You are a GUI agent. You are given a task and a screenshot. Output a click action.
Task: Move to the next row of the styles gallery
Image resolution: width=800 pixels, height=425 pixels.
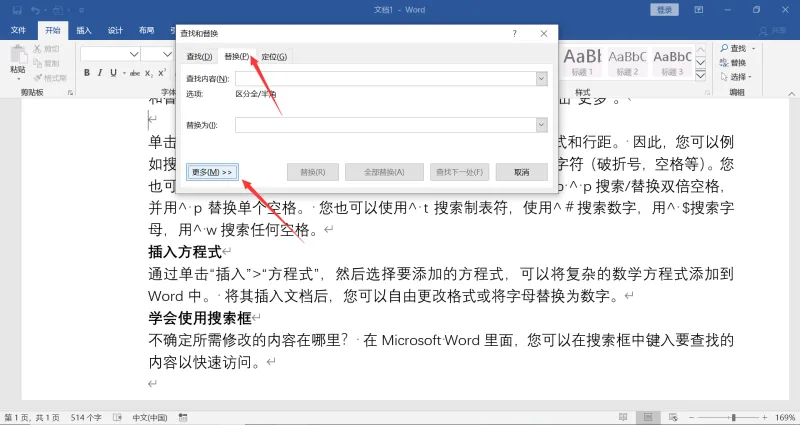point(701,62)
